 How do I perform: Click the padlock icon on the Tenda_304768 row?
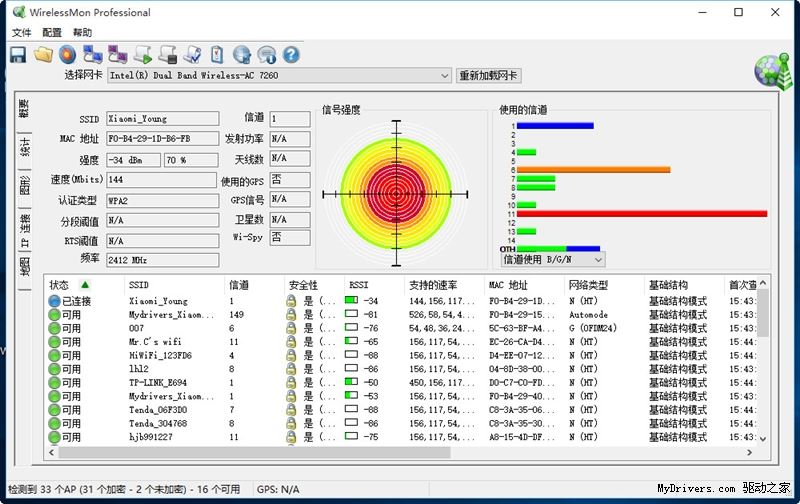(x=291, y=423)
